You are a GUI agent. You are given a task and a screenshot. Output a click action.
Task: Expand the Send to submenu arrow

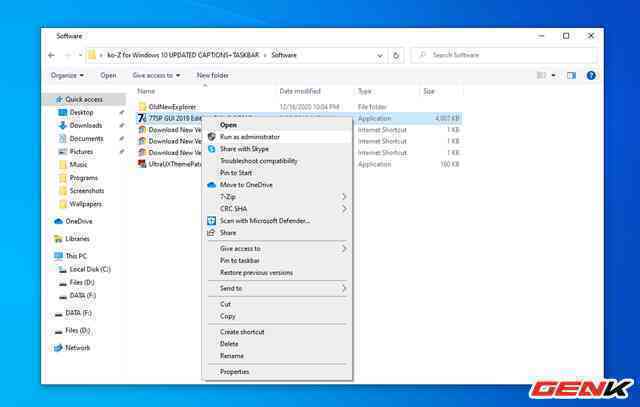[344, 288]
